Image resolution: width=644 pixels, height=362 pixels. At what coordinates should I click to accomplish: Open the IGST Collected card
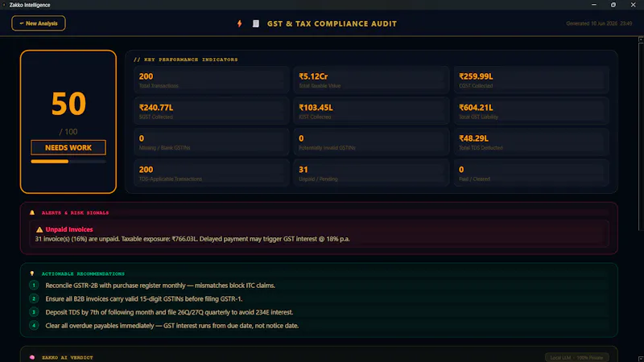(371, 111)
